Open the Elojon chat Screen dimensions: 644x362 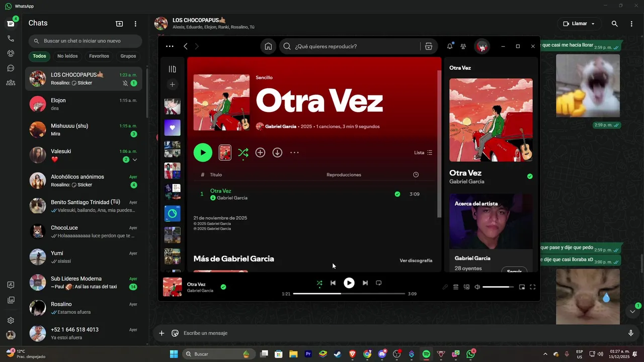click(84, 104)
